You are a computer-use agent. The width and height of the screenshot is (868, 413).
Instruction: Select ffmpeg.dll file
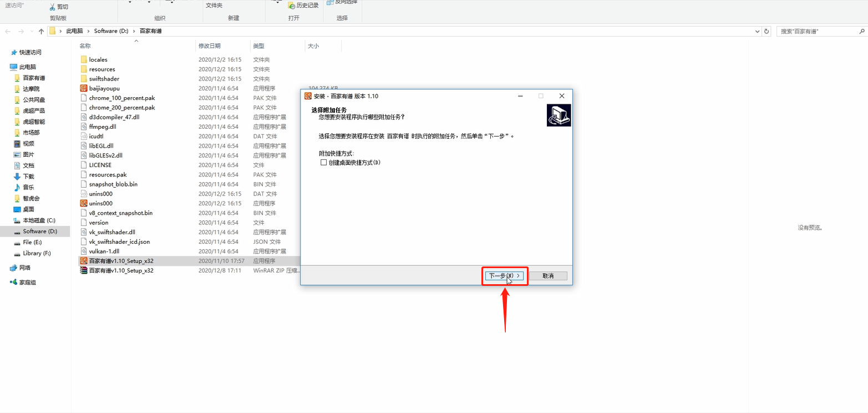click(103, 127)
